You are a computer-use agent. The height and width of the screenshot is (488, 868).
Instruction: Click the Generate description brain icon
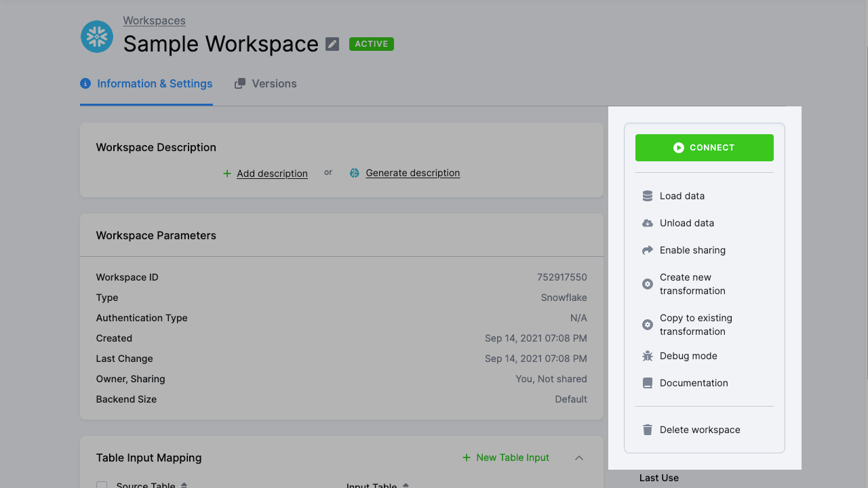point(354,173)
